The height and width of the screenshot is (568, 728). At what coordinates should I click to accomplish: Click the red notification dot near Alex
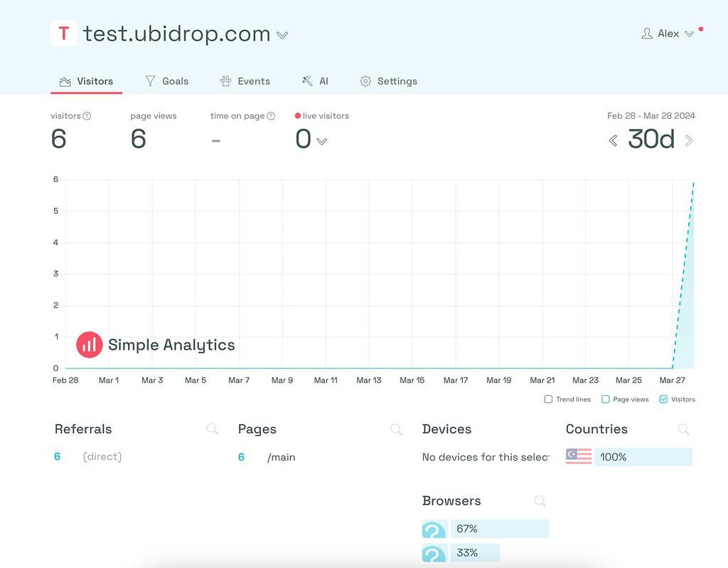(x=701, y=29)
